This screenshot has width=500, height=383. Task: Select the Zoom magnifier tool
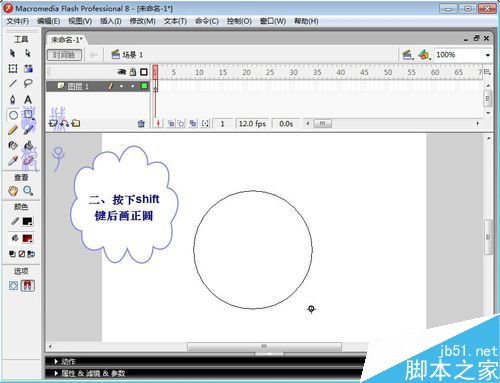(28, 191)
